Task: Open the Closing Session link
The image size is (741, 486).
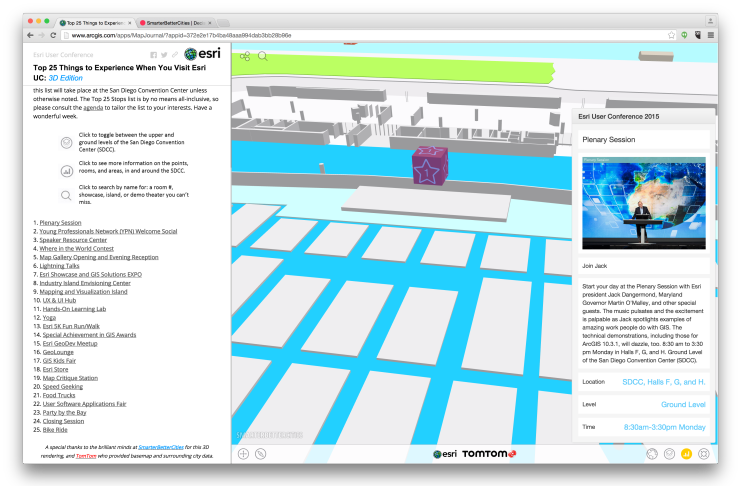Action: tap(63, 421)
